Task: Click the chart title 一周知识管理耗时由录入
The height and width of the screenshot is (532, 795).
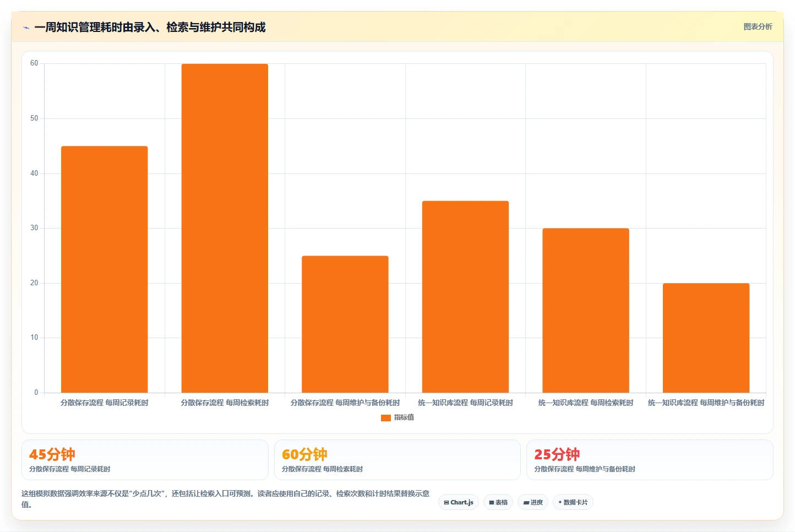Action: pyautogui.click(x=150, y=27)
